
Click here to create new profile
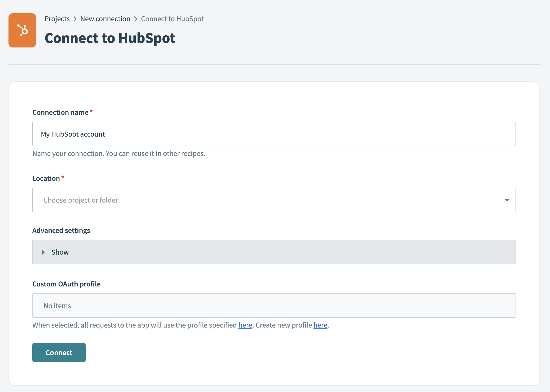point(320,325)
